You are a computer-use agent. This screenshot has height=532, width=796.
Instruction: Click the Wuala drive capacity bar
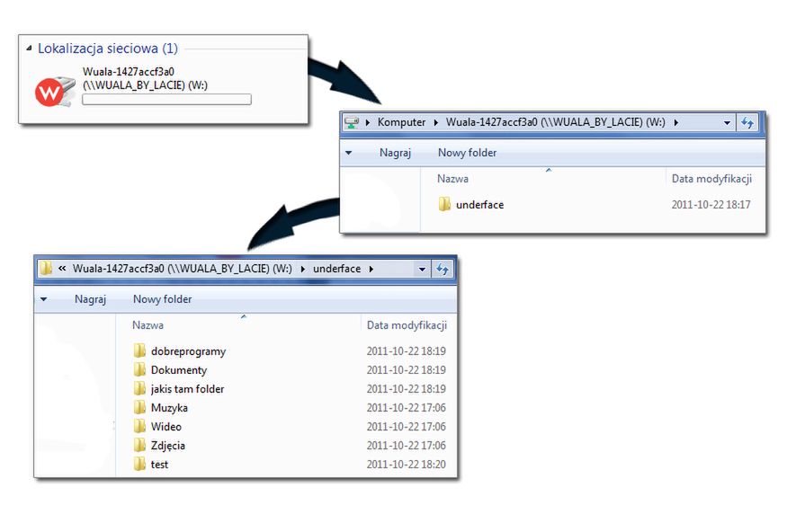point(166,100)
